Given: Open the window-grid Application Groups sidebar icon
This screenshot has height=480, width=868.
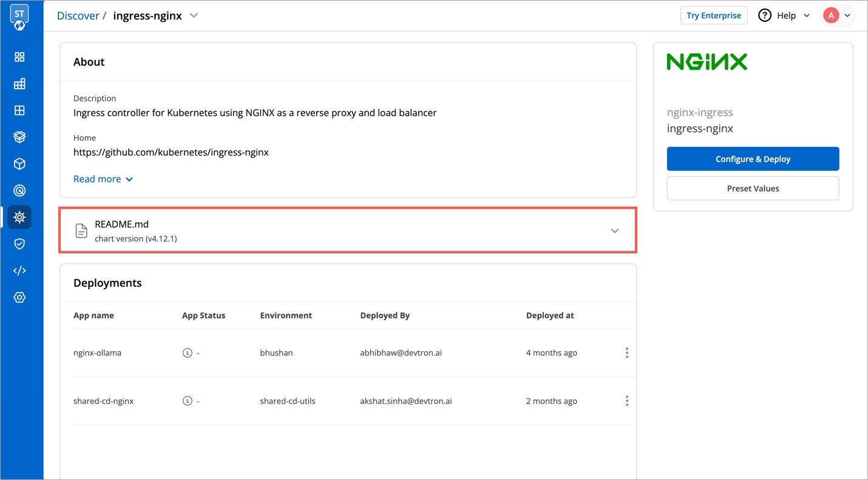Looking at the screenshot, I should (x=19, y=111).
